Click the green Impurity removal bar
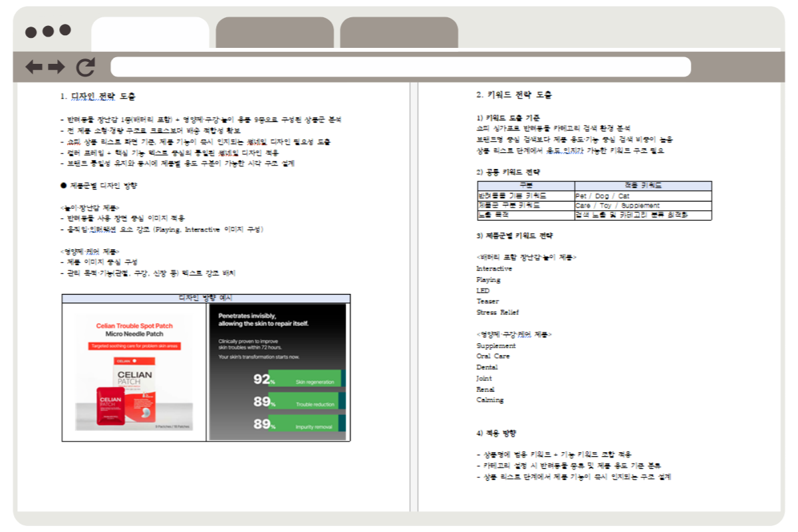798x532 pixels. pyautogui.click(x=303, y=424)
